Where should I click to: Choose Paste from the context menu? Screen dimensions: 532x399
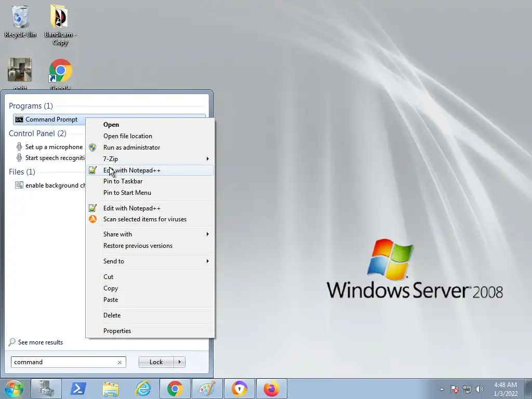tap(150, 300)
